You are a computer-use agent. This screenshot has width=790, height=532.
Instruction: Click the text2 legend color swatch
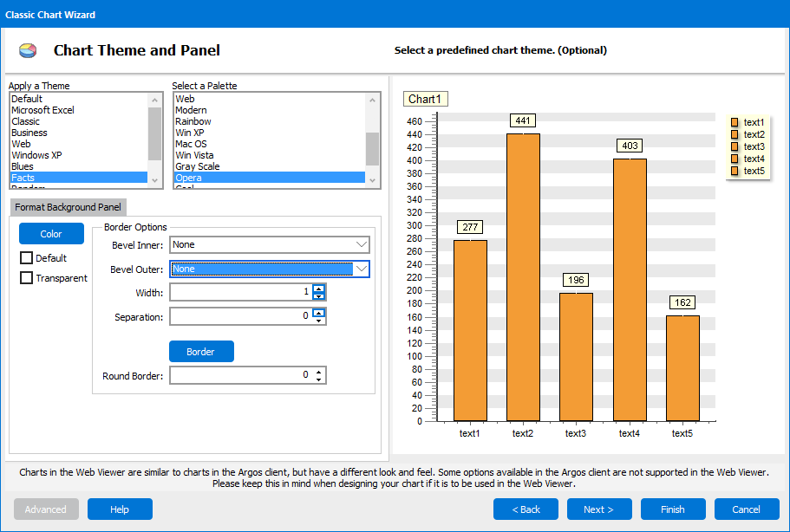(x=735, y=134)
